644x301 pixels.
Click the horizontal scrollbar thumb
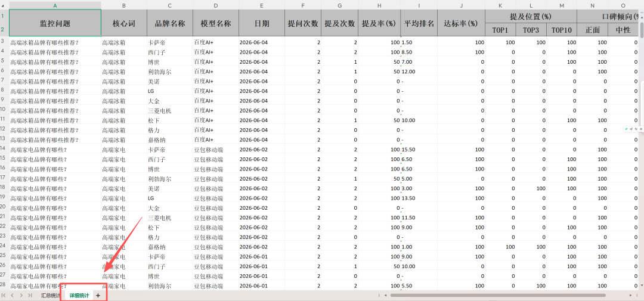pyautogui.click(x=498, y=295)
